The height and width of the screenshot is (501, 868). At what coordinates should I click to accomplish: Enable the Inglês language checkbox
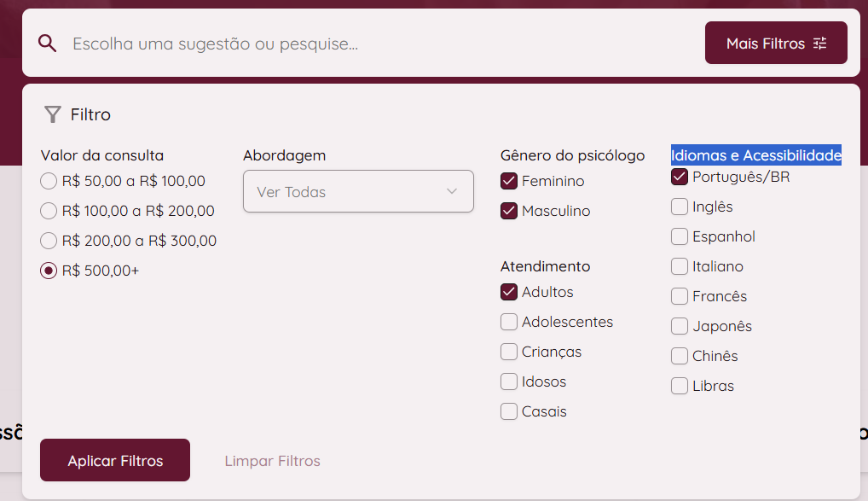tap(680, 207)
